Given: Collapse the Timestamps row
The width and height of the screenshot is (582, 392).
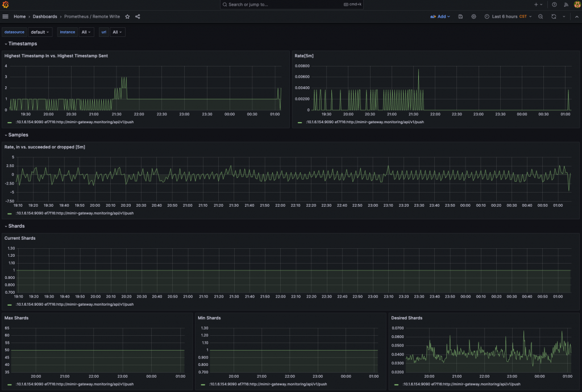Looking at the screenshot, I should pyautogui.click(x=21, y=44).
